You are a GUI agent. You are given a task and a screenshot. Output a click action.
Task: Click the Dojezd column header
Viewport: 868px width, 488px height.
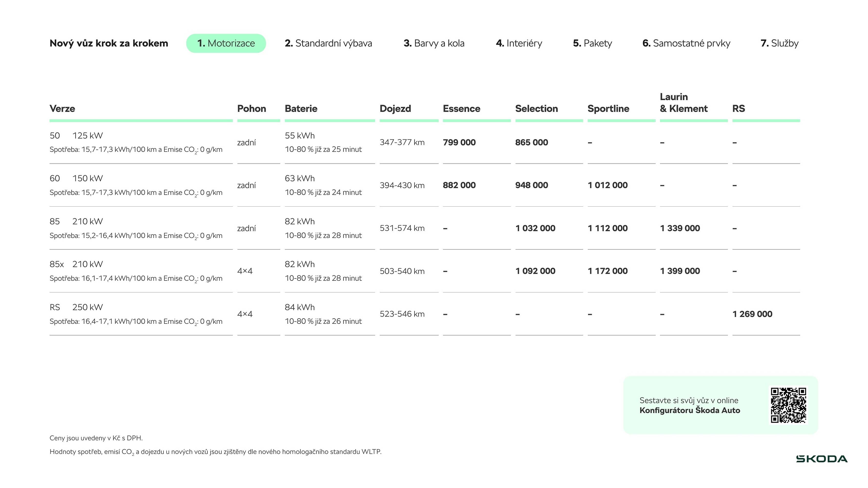(395, 108)
